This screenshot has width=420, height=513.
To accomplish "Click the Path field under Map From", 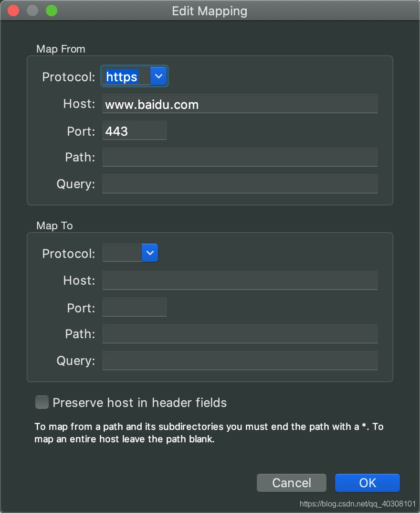I will tap(239, 157).
